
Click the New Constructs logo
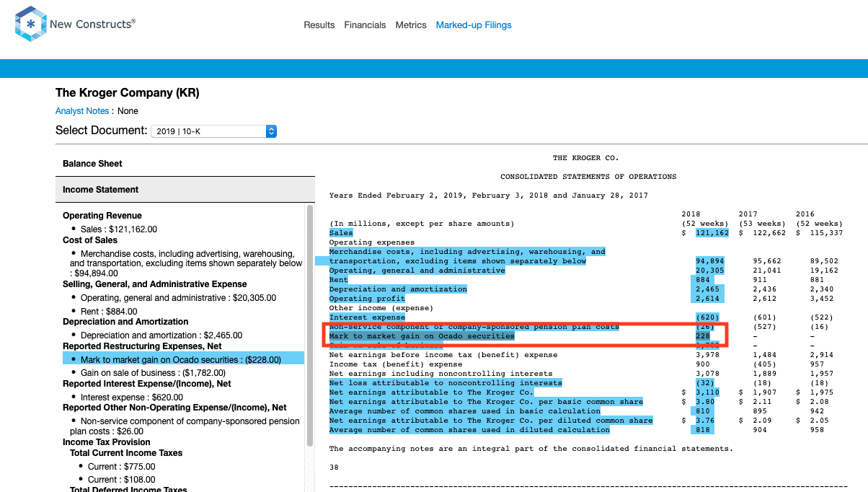(75, 25)
